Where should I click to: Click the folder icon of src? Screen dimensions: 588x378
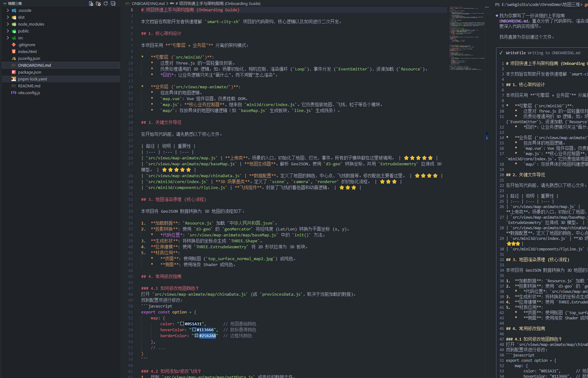[14, 38]
